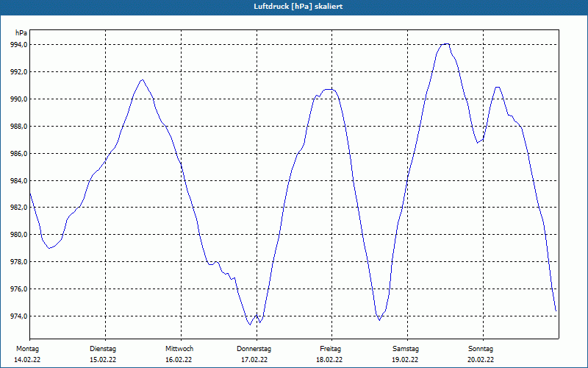Click the Mittwoch day label

pos(179,349)
